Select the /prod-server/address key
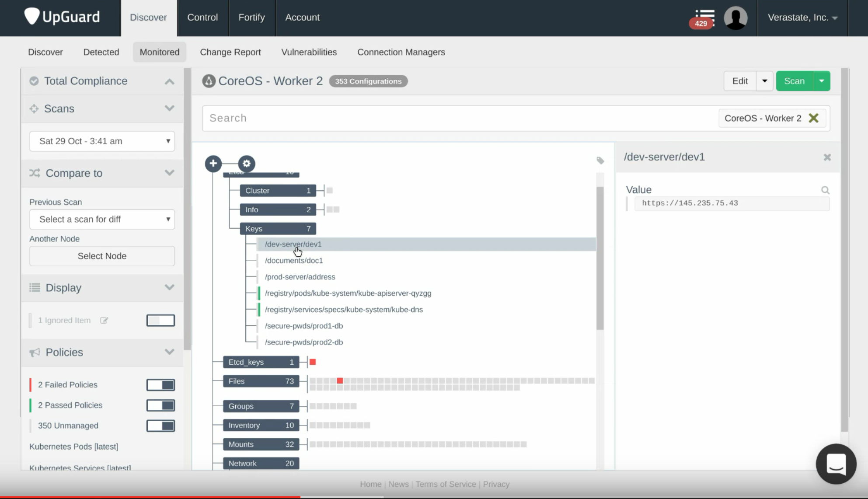 coord(300,277)
